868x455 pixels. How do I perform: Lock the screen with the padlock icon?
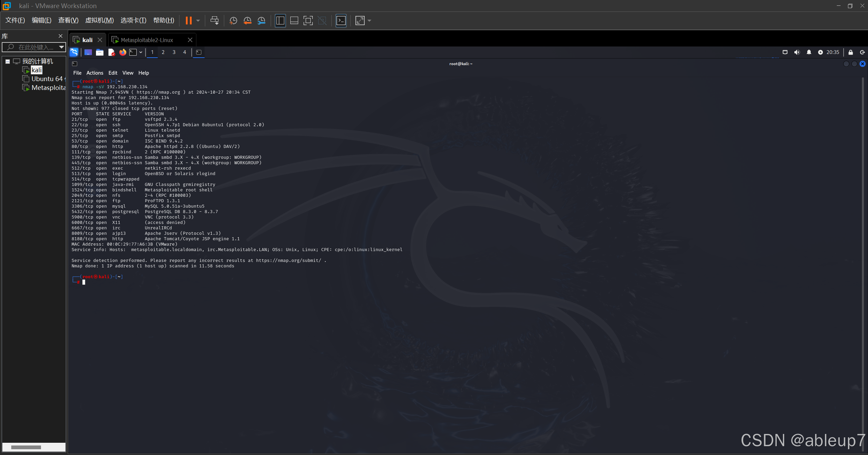pos(851,52)
